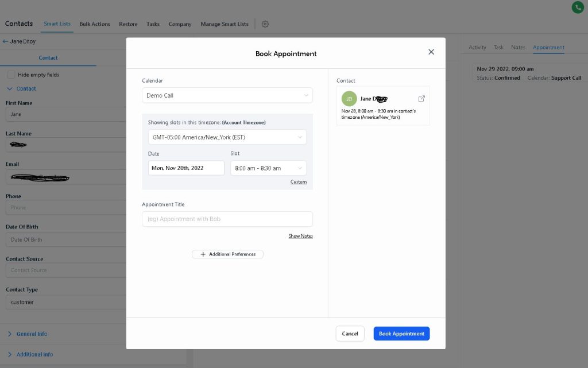
Task: Open the Slot dropdown for appointment times
Action: tap(269, 168)
